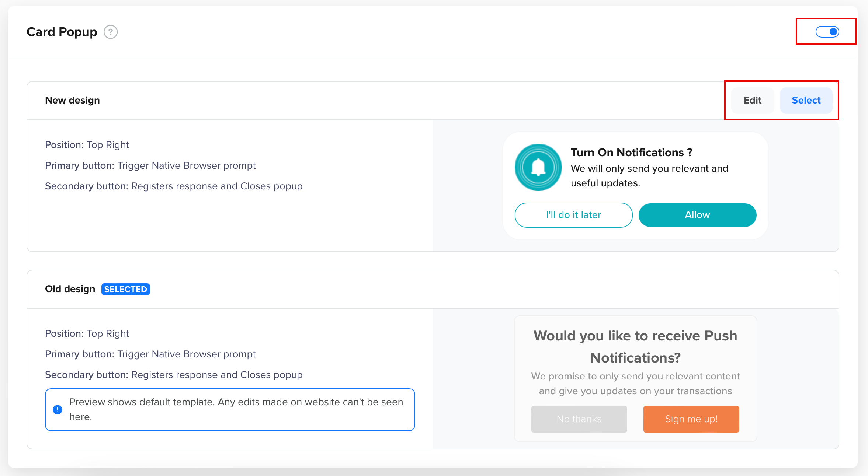Click the blue info exclamation icon
This screenshot has height=476, width=868.
pyautogui.click(x=58, y=409)
